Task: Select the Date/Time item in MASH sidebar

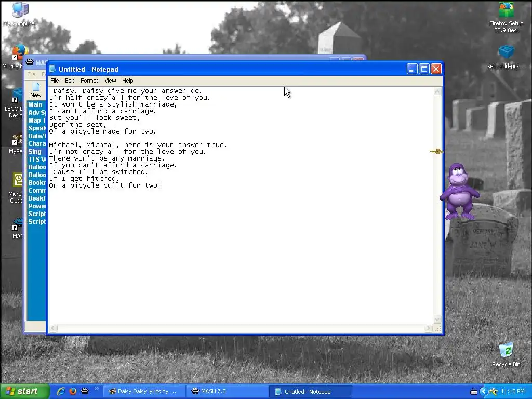Action: tap(37, 136)
